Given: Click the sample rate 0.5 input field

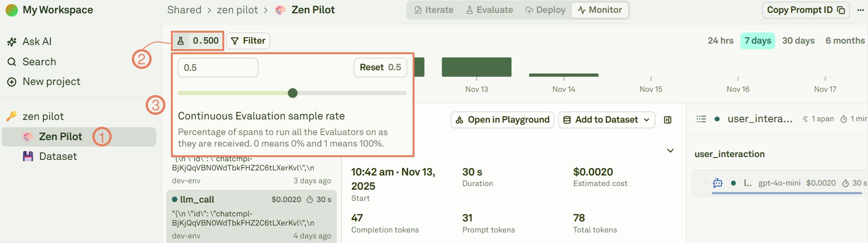Looking at the screenshot, I should coord(218,68).
